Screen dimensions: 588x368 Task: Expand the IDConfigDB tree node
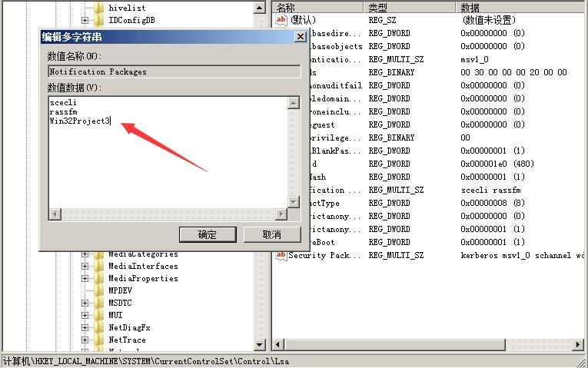pyautogui.click(x=85, y=20)
